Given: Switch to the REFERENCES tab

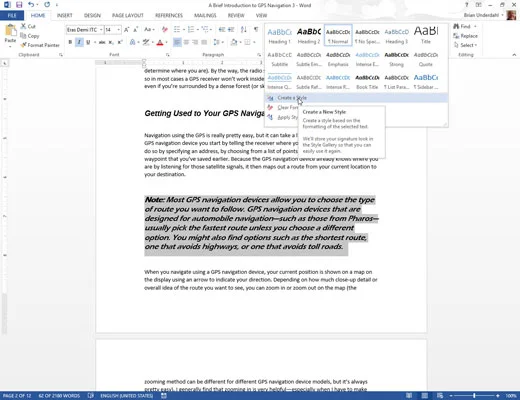Looking at the screenshot, I should pyautogui.click(x=169, y=15).
